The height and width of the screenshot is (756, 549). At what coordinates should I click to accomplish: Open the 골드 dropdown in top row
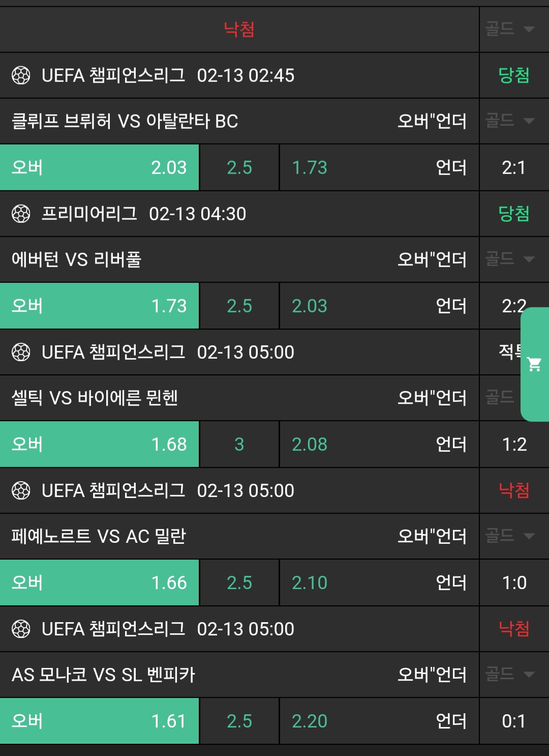pyautogui.click(x=510, y=29)
